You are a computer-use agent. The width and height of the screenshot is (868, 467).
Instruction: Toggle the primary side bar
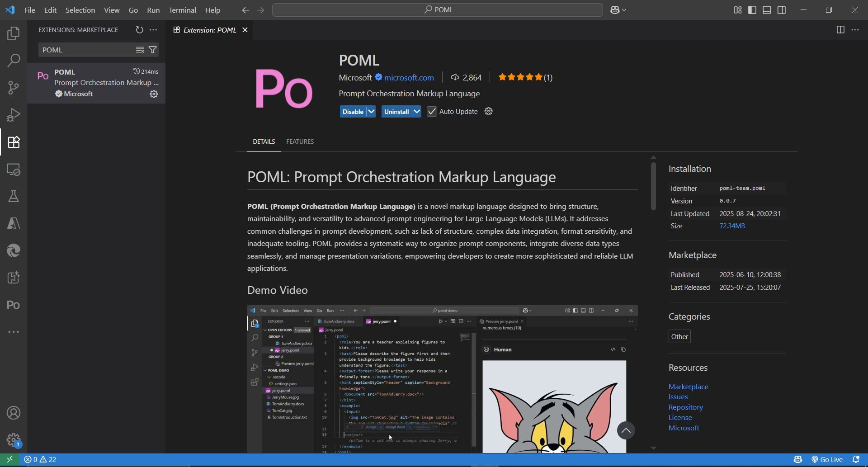[752, 10]
